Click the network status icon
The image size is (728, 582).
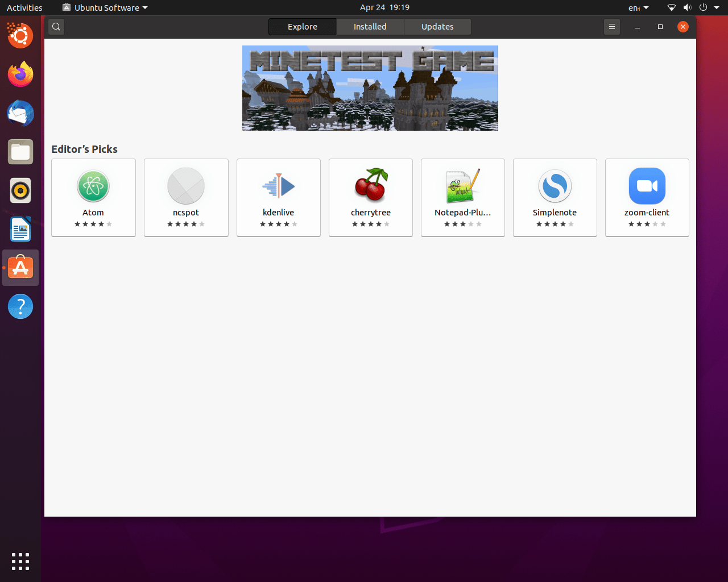coord(672,8)
